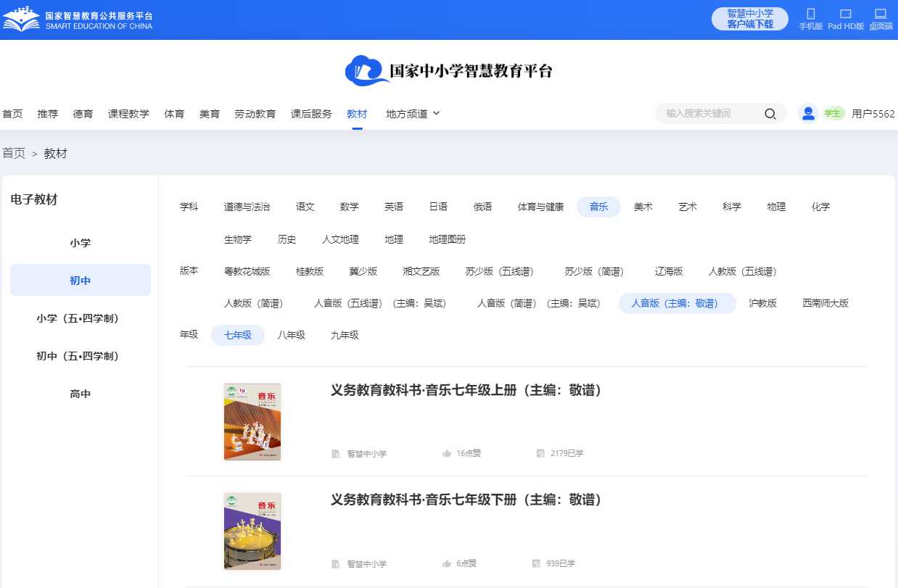This screenshot has height=588, width=898.
Task: Choose 化学 subject filter
Action: [x=821, y=207]
